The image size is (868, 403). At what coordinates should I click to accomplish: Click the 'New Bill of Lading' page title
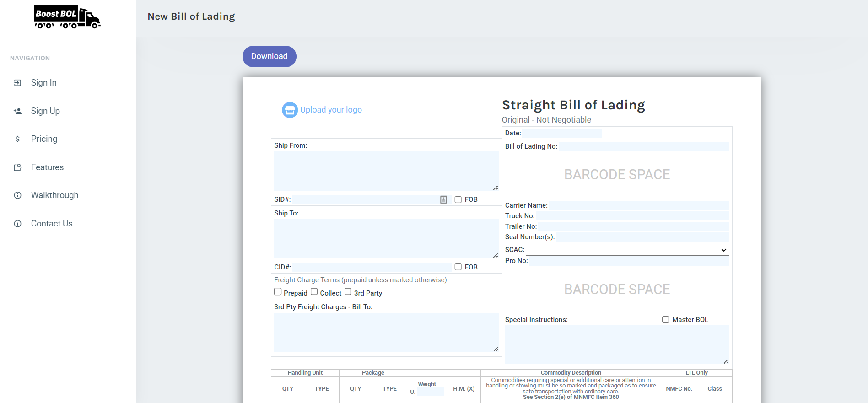click(191, 16)
